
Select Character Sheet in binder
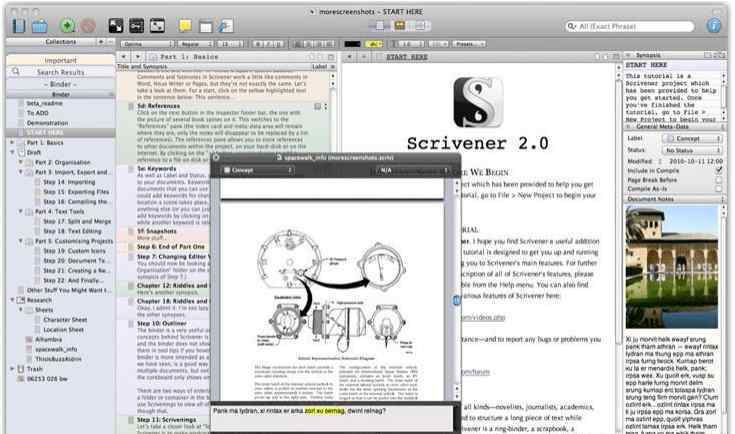point(65,320)
